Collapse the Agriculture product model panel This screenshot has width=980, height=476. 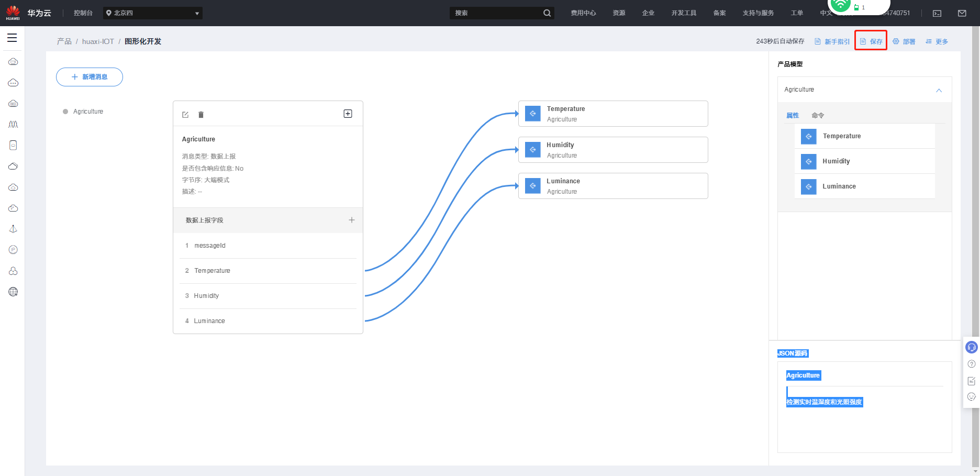click(x=939, y=90)
